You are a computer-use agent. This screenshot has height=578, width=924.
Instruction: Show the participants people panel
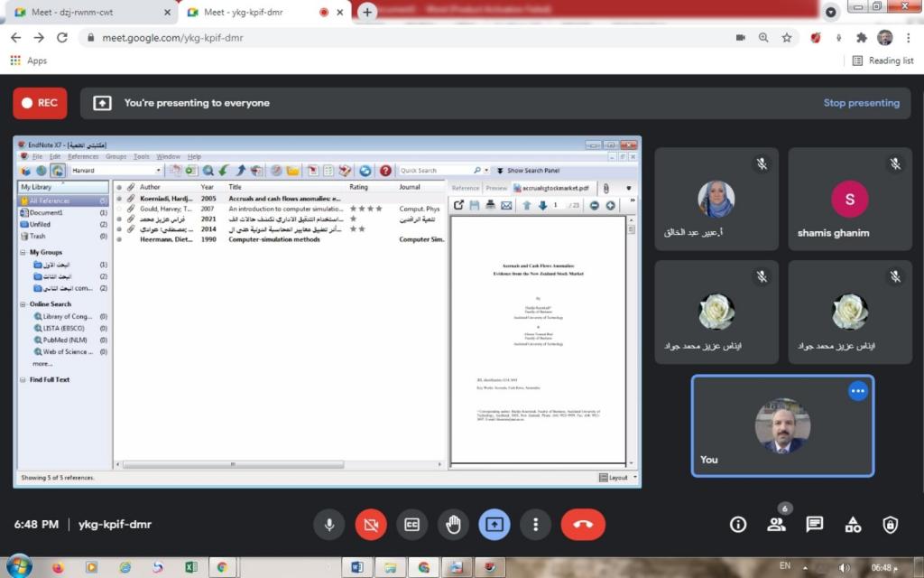tap(776, 524)
